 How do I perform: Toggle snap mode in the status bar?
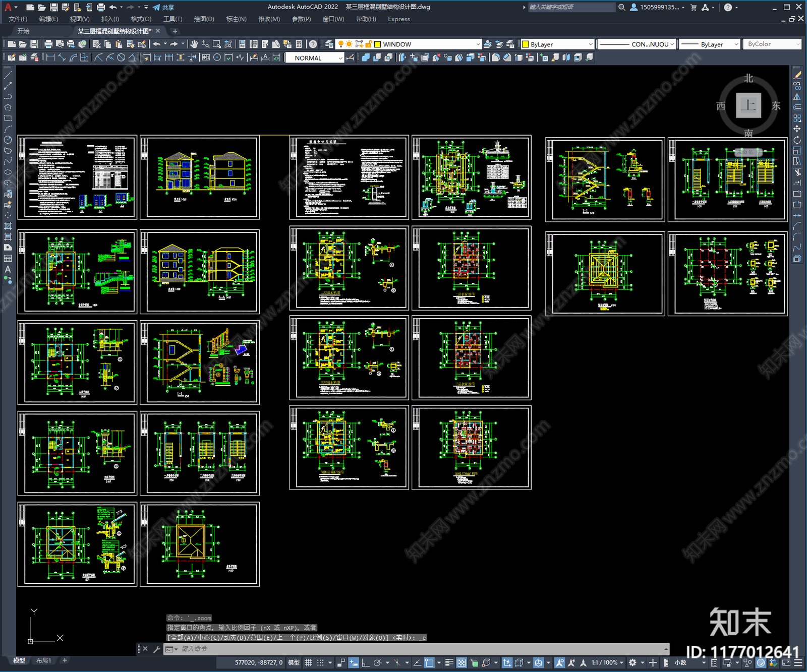click(x=320, y=662)
